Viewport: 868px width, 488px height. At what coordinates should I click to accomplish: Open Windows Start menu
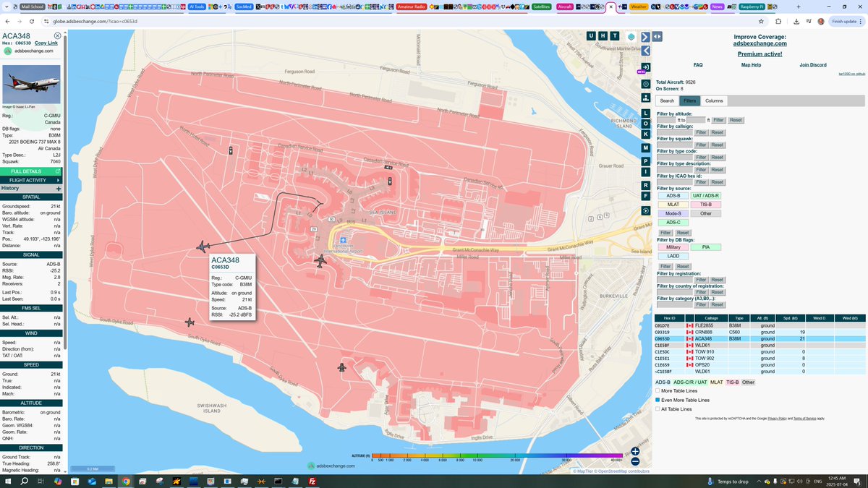pyautogui.click(x=7, y=481)
